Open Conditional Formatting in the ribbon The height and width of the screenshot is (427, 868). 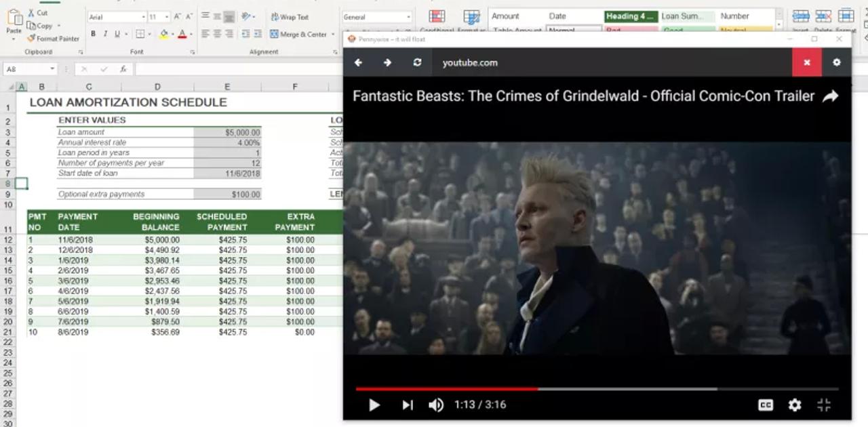point(435,16)
